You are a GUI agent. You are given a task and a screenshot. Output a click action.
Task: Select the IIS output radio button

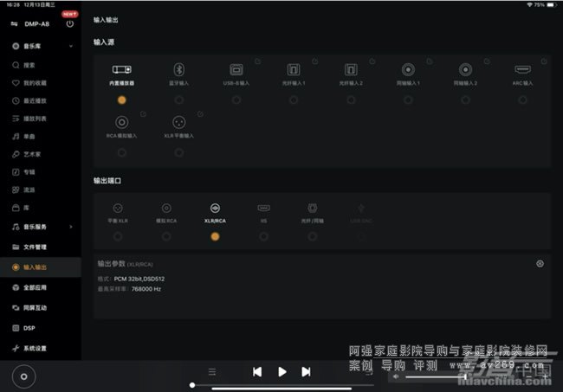(x=263, y=235)
